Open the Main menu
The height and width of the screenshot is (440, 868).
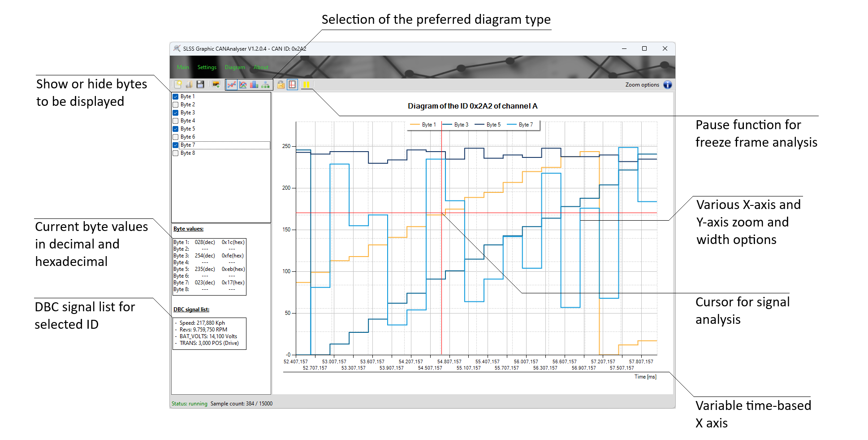(x=183, y=67)
